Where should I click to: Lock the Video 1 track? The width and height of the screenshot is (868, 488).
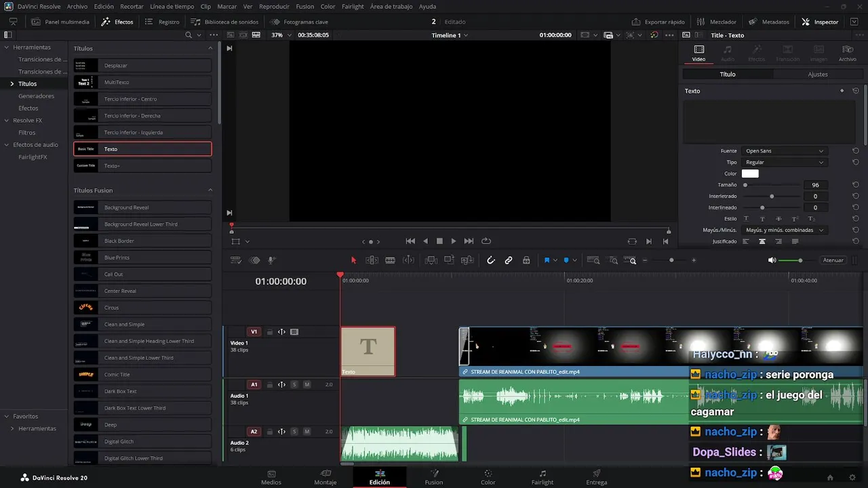269,332
